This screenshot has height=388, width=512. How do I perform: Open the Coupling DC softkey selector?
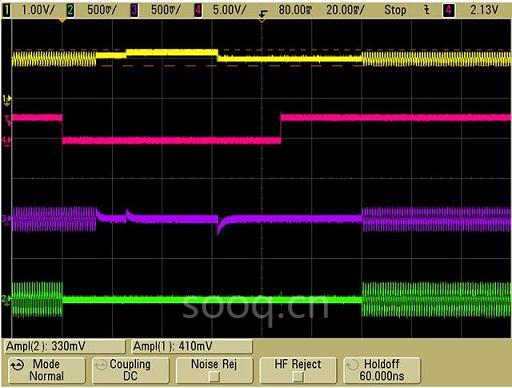pyautogui.click(x=130, y=370)
